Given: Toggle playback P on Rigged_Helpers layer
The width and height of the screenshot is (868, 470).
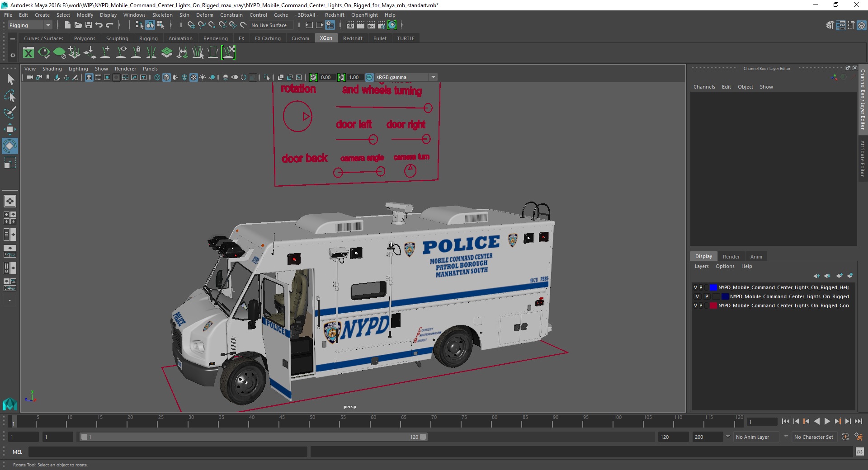Looking at the screenshot, I should tap(701, 287).
